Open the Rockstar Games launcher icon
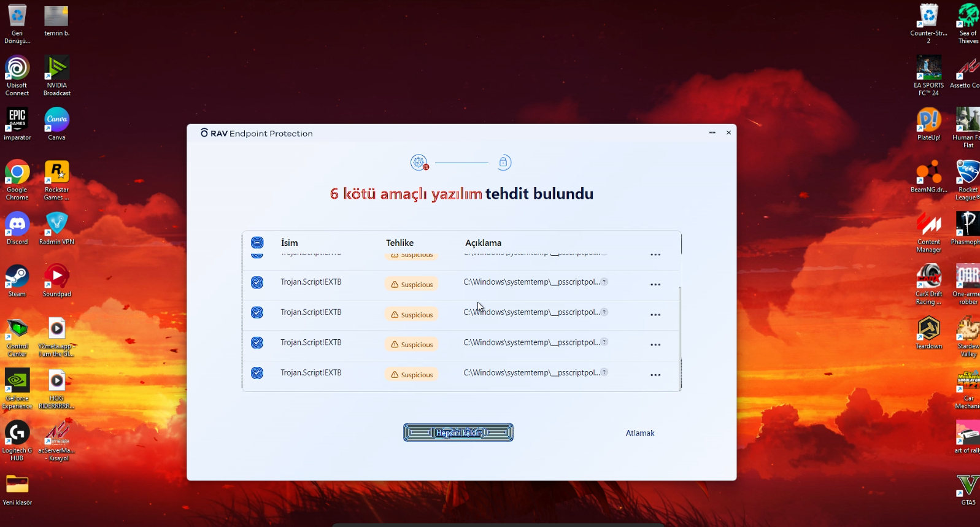The image size is (980, 527). pyautogui.click(x=56, y=180)
